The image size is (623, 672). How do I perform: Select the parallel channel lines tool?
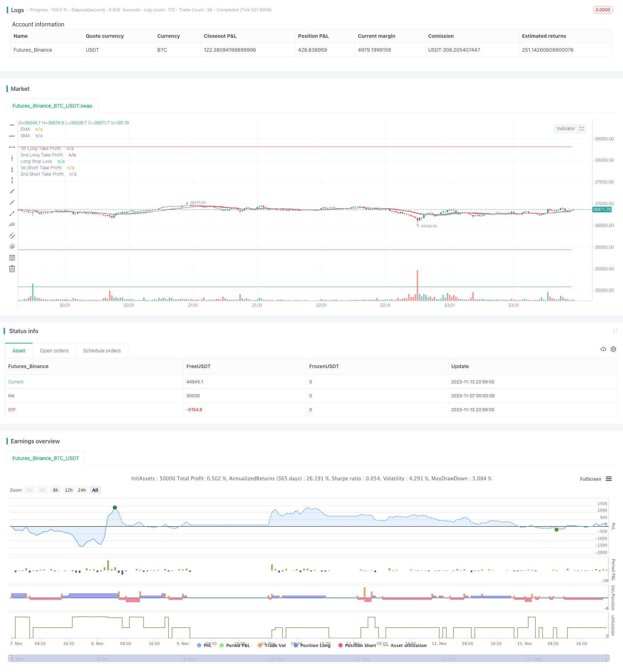pyautogui.click(x=12, y=236)
